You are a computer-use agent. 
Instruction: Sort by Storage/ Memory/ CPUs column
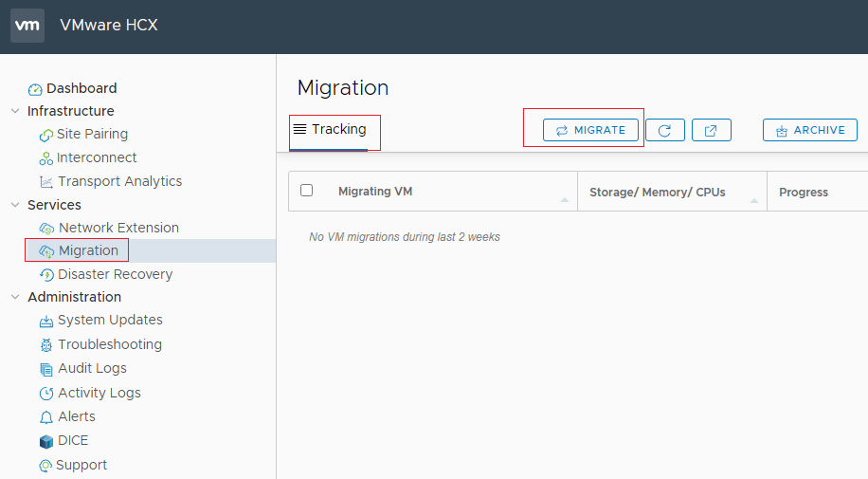tap(657, 193)
